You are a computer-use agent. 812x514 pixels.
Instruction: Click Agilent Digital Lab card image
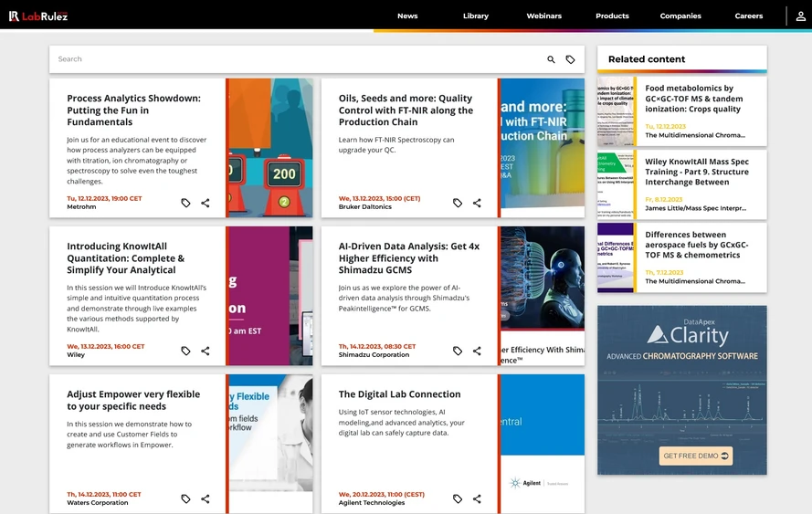(543, 444)
